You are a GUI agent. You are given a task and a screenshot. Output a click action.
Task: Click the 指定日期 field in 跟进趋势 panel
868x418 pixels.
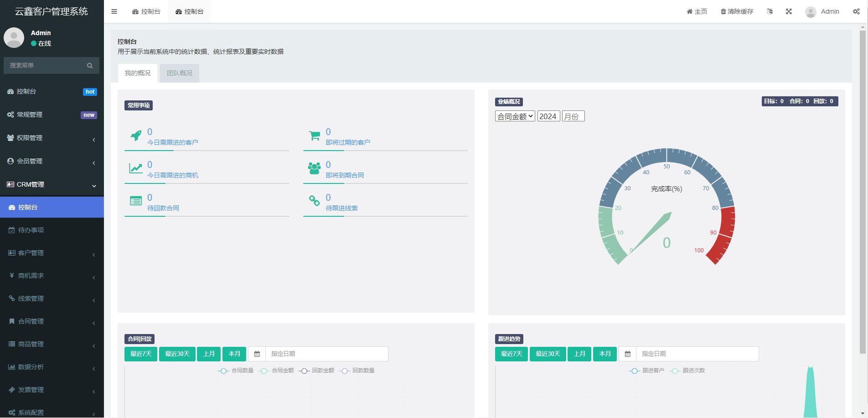pos(697,354)
